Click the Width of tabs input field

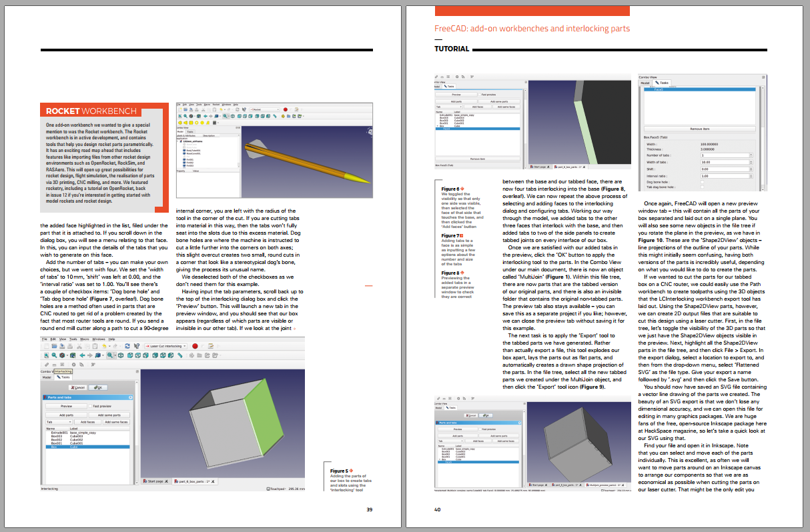point(725,162)
